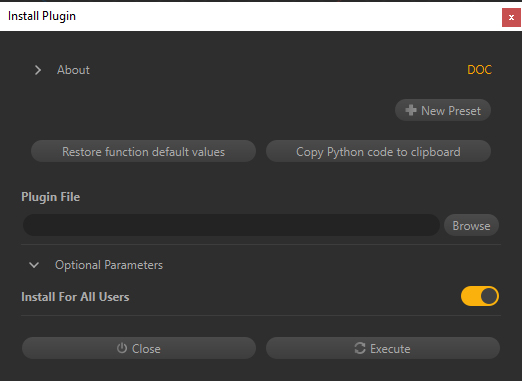
Task: Click the red X window close button
Action: (511, 17)
